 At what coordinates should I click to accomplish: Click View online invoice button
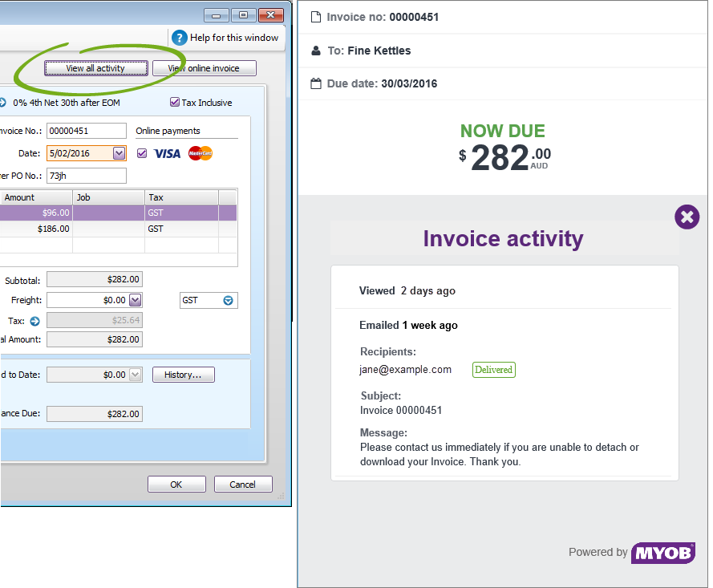point(204,68)
